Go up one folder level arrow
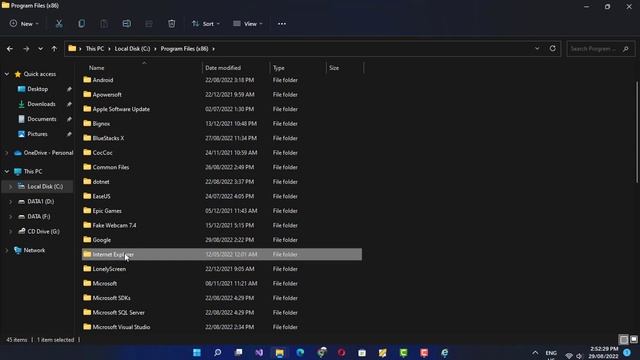 (54, 49)
